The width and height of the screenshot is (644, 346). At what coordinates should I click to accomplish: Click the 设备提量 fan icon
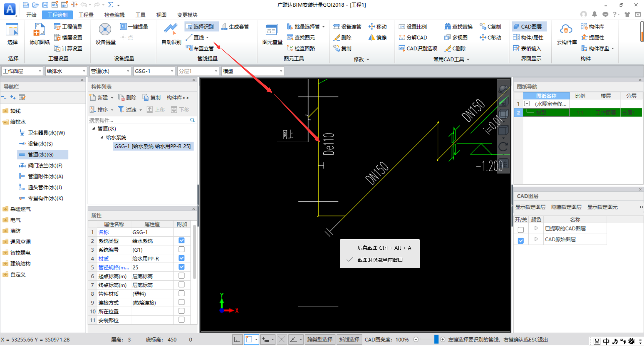coord(105,30)
